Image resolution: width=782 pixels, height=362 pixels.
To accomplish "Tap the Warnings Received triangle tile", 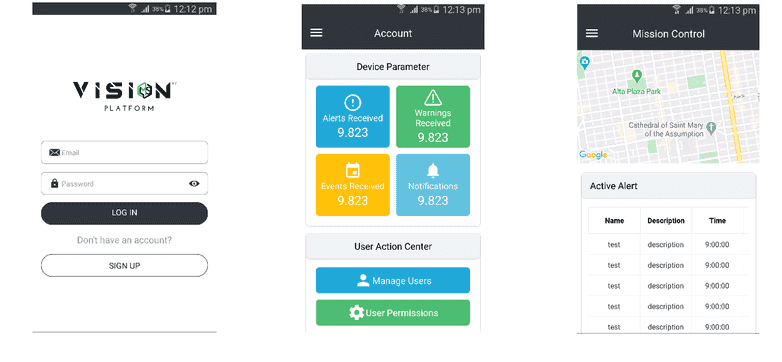I will [433, 117].
